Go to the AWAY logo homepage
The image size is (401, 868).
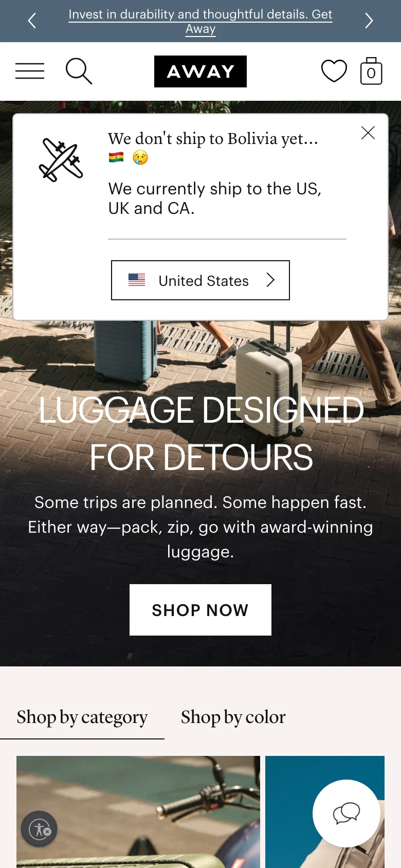click(200, 71)
